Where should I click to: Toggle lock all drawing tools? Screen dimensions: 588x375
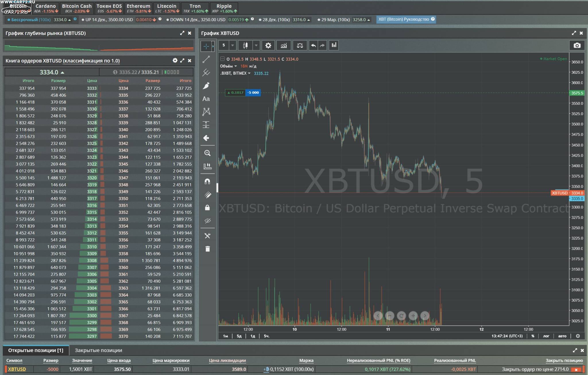pyautogui.click(x=207, y=208)
